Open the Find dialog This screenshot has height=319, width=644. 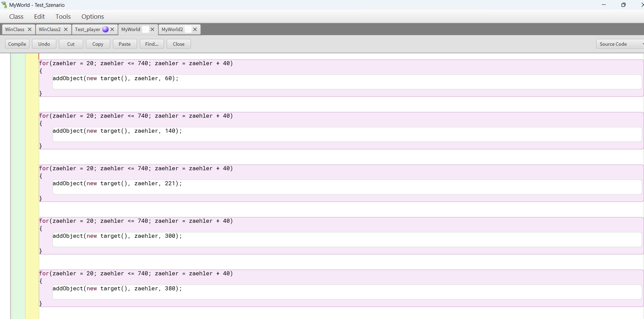point(151,44)
